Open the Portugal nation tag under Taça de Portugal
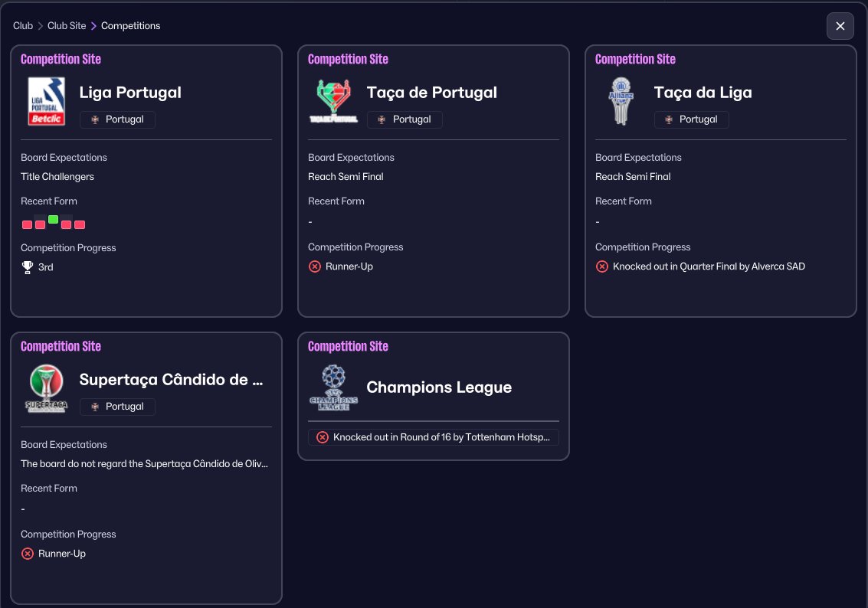 405,119
